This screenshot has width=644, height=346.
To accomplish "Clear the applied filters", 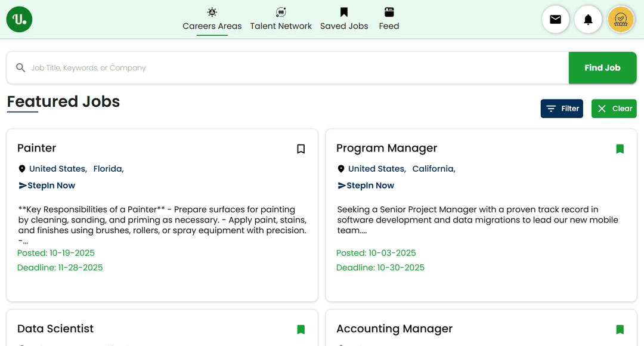I will pyautogui.click(x=614, y=109).
